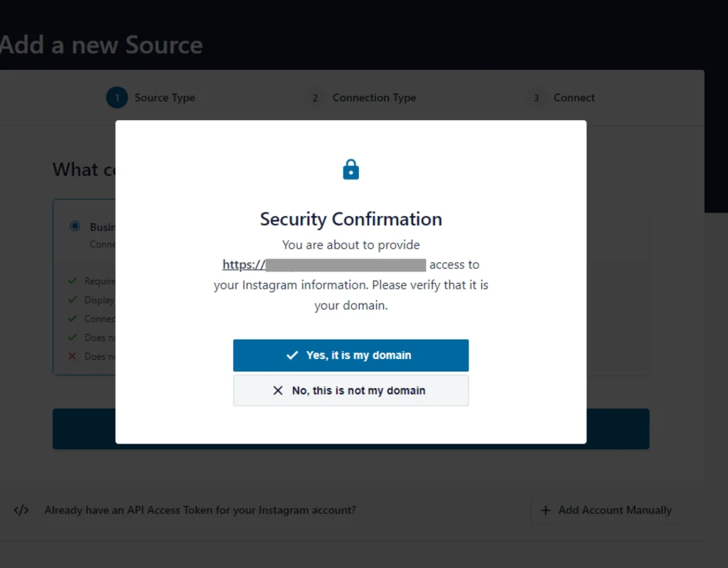Click the topmost green checkmark in the feature list
This screenshot has width=728, height=568.
pos(72,281)
